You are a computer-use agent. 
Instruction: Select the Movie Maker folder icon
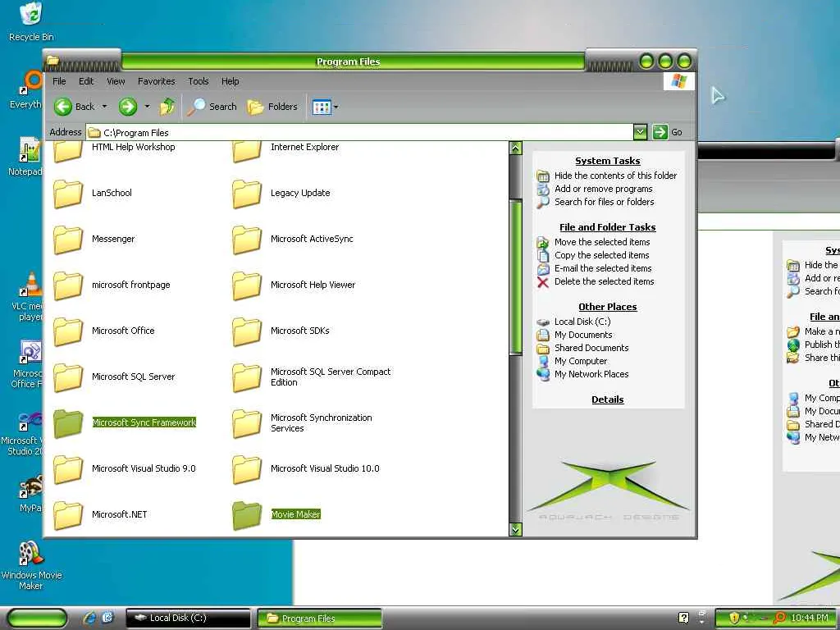247,515
